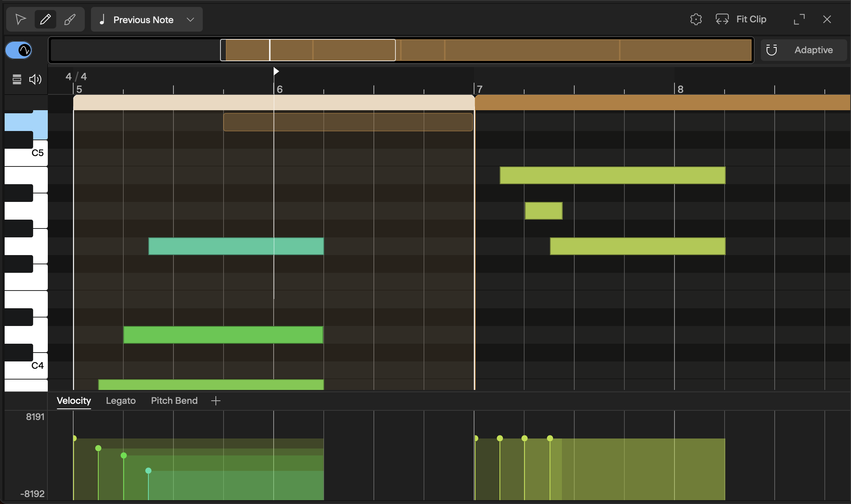Open the Adaptive snap menu
The width and height of the screenshot is (851, 504).
point(813,50)
